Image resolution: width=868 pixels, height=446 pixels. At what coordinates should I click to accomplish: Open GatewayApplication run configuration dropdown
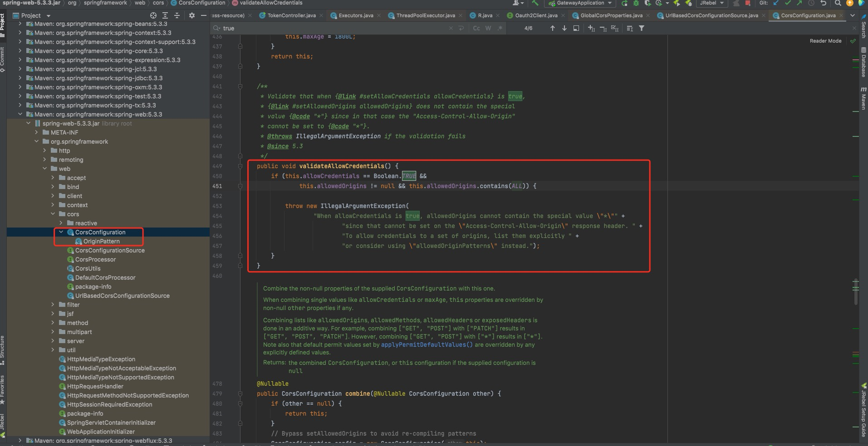point(580,3)
